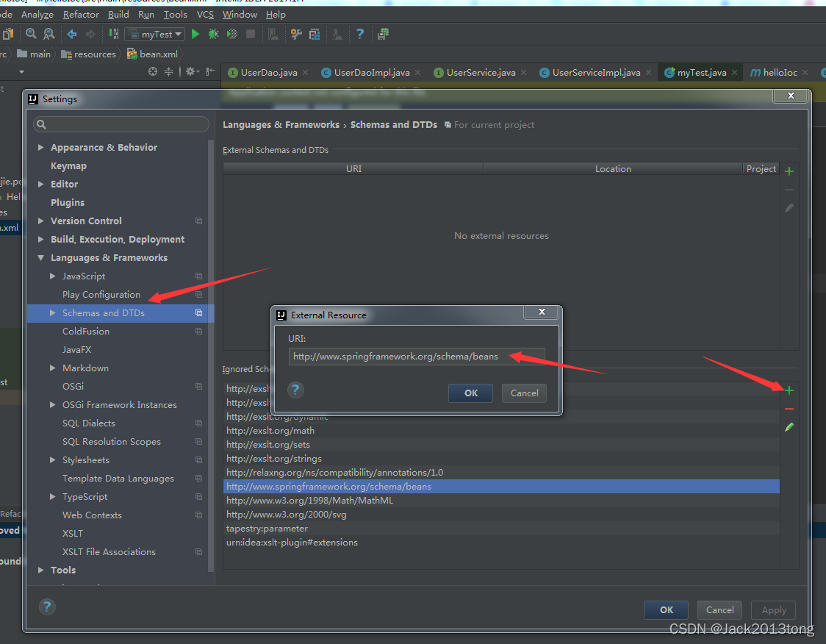Viewport: 826px width, 644px height.
Task: Open the myTest run configuration dropdown
Action: tap(154, 35)
